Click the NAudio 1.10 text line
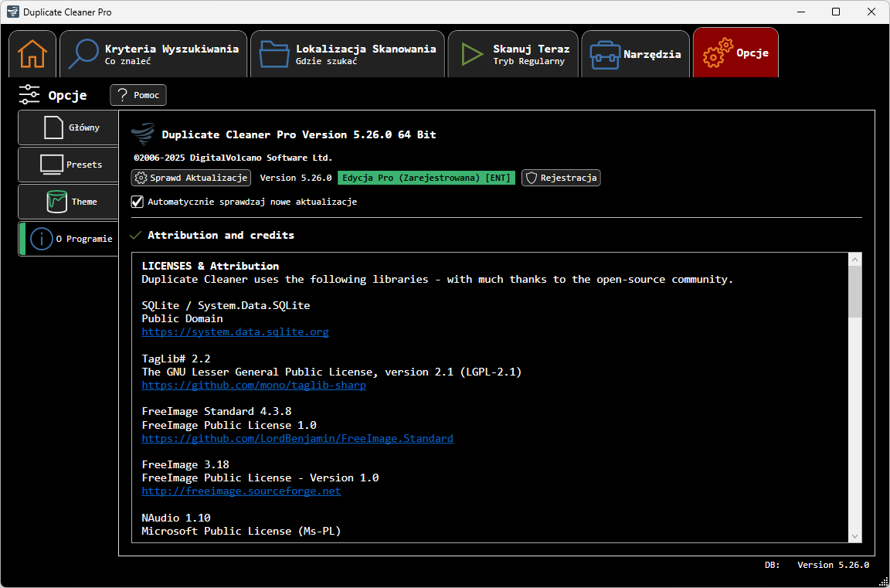The width and height of the screenshot is (890, 588). tap(176, 518)
